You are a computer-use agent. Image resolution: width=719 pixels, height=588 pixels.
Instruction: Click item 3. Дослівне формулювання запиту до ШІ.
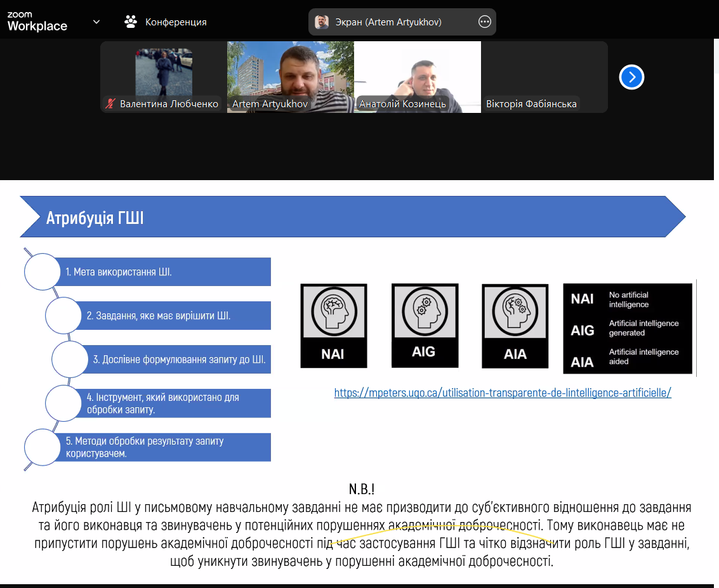coord(176,359)
